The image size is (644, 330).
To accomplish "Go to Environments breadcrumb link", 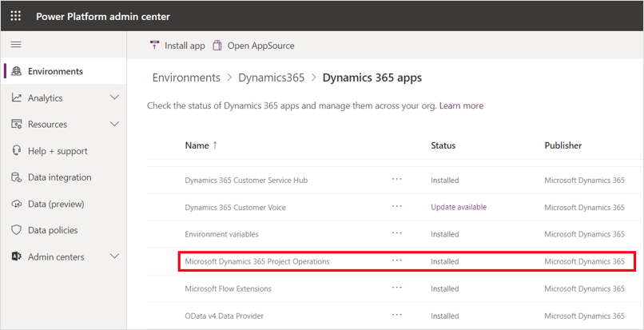I will point(186,78).
